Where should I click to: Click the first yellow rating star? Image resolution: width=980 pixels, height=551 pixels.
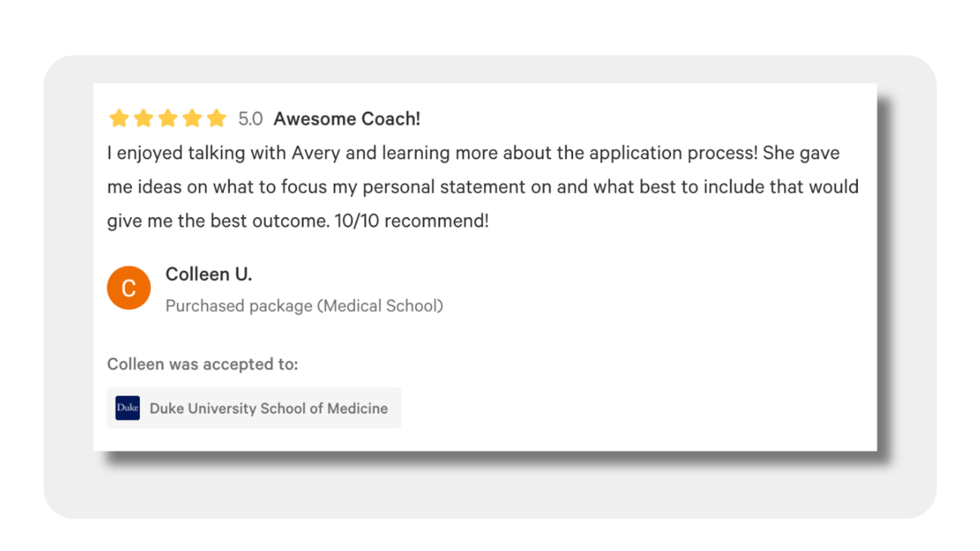coord(119,118)
